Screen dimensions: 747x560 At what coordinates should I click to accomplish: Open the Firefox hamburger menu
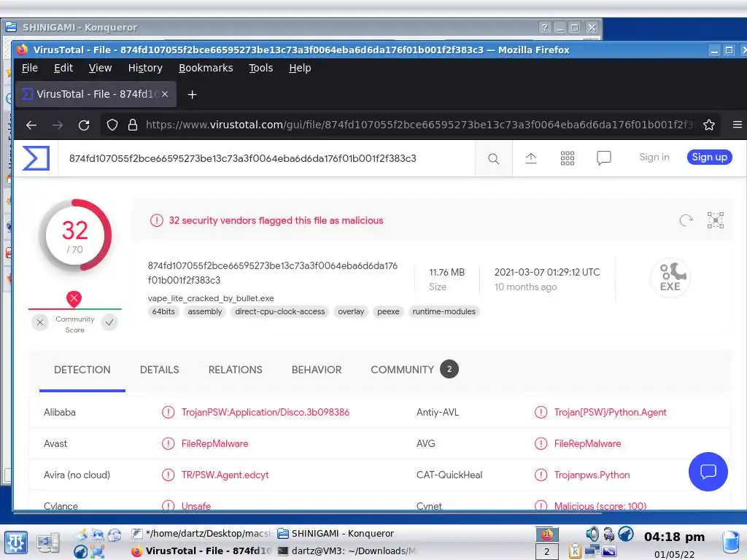738,125
